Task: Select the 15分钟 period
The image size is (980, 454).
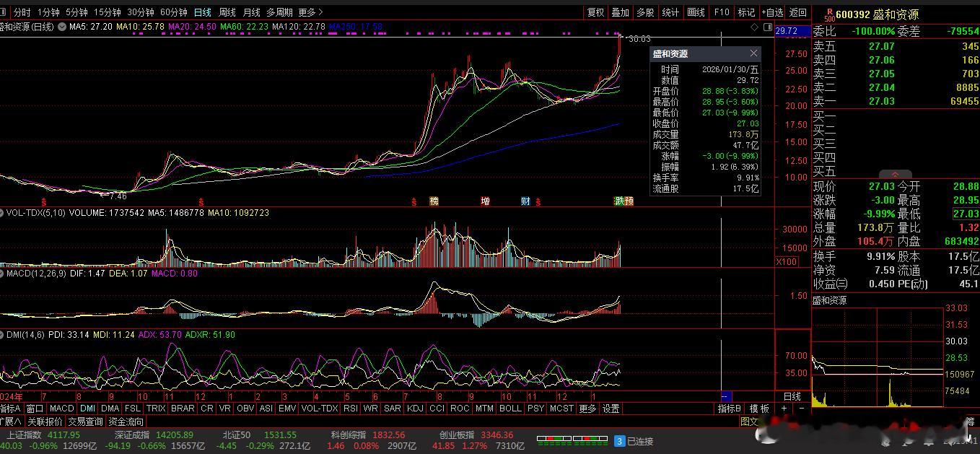Action: click(x=108, y=12)
